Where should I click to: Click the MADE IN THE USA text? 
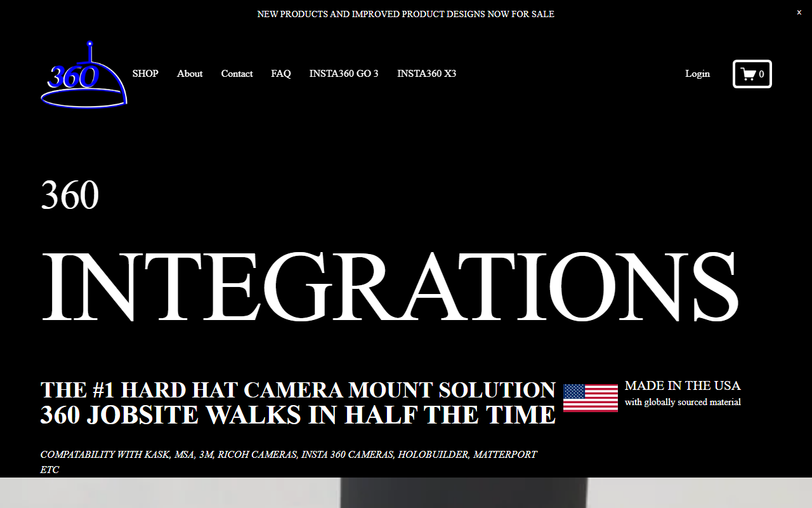pos(683,385)
